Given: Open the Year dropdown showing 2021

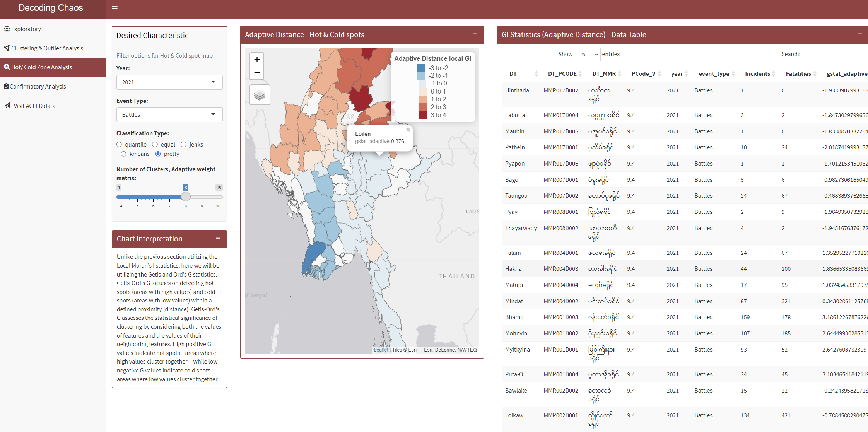Looking at the screenshot, I should (x=169, y=82).
